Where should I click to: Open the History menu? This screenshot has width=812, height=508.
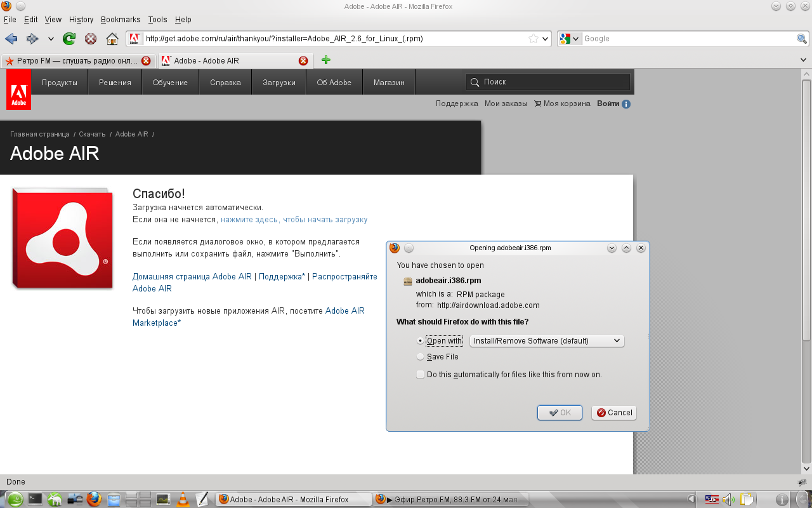point(81,20)
